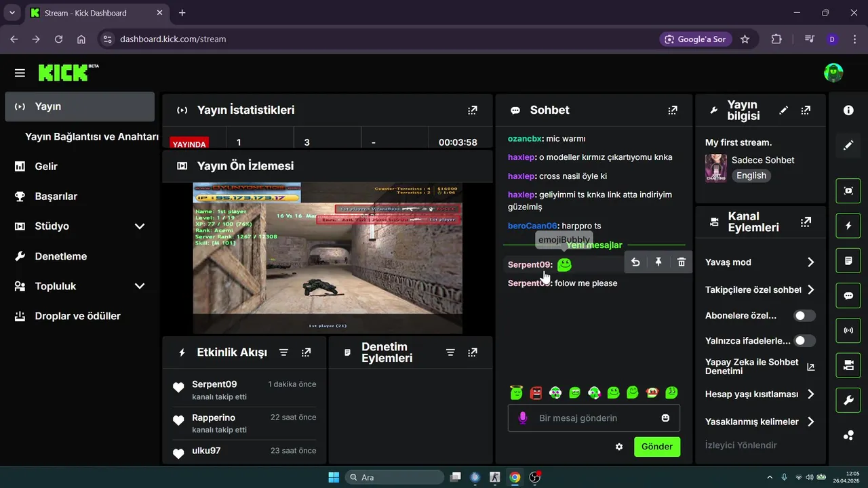Click Sadece Sohbet category name
This screenshot has width=868, height=488.
pos(763,160)
